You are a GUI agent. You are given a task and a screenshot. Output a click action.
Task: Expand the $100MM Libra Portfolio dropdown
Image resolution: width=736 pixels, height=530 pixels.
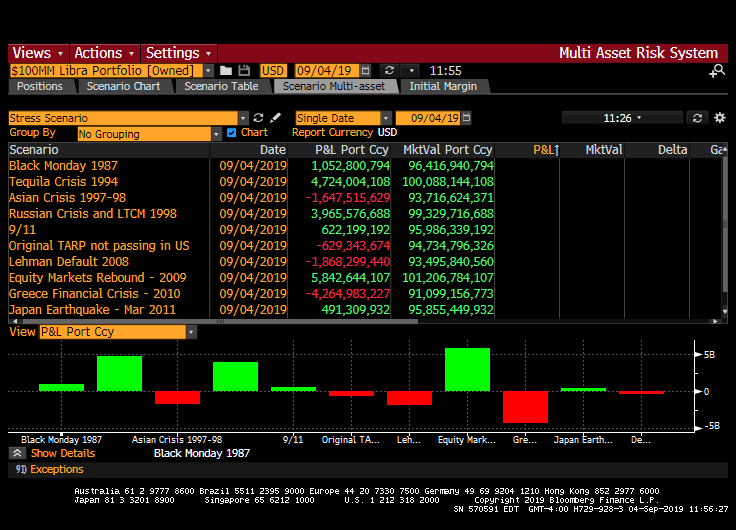pyautogui.click(x=209, y=71)
